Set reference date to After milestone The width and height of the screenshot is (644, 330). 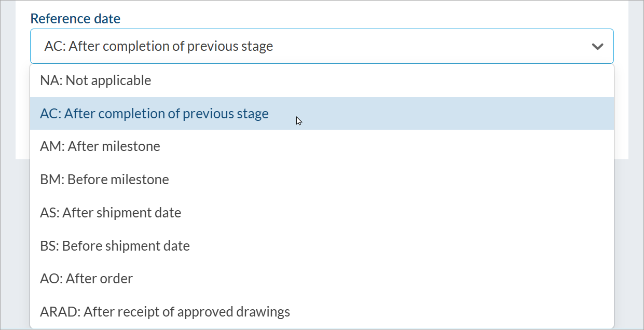click(100, 147)
